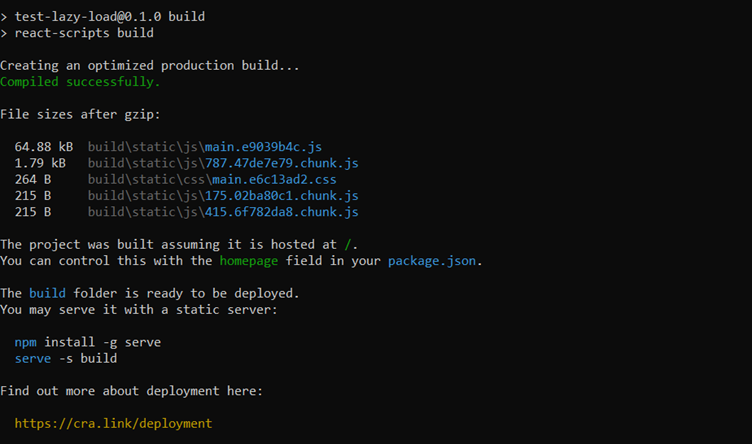Click the package.json text in blue

click(x=432, y=261)
